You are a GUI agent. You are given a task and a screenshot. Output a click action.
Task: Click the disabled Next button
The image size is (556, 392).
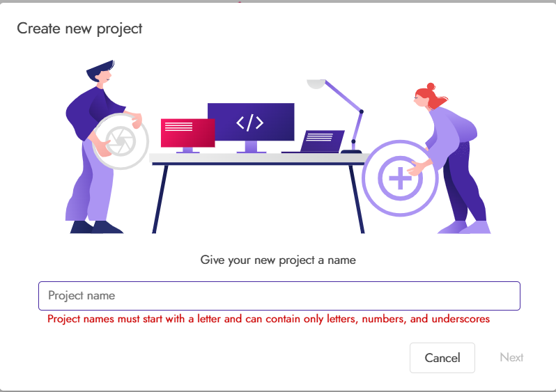[x=511, y=357]
